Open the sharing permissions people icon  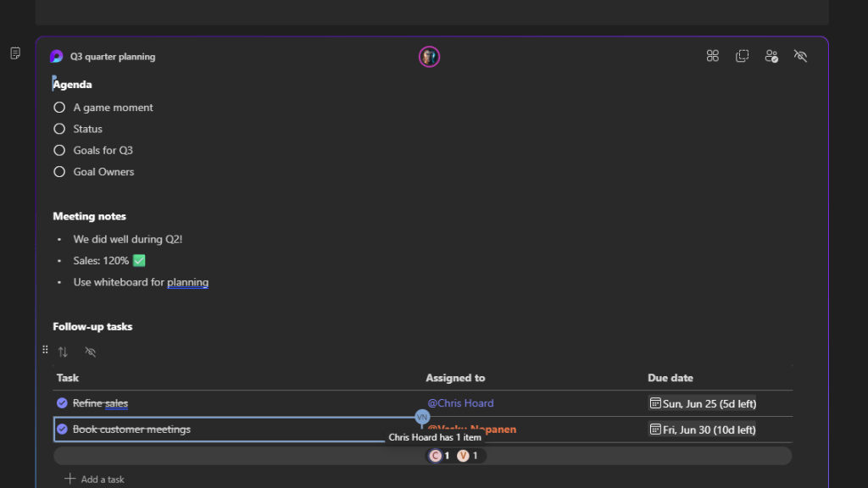(771, 56)
